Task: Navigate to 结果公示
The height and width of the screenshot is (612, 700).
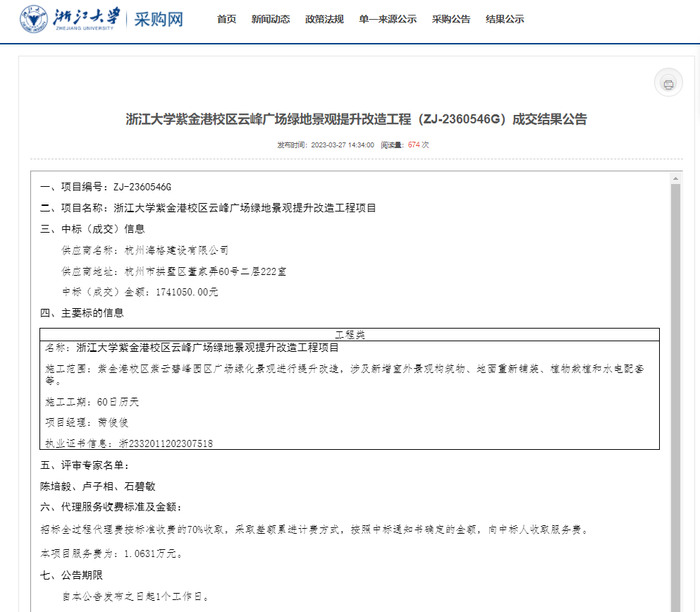Action: 505,19
